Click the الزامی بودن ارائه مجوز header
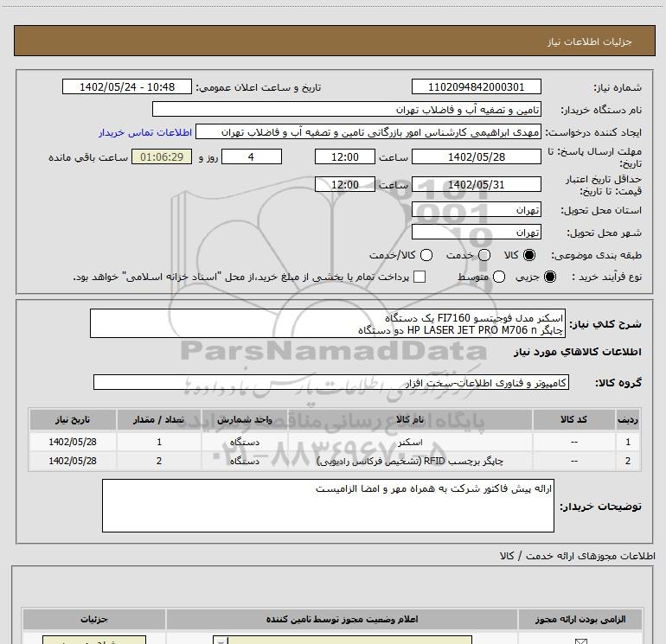666x644 pixels. tap(580, 619)
